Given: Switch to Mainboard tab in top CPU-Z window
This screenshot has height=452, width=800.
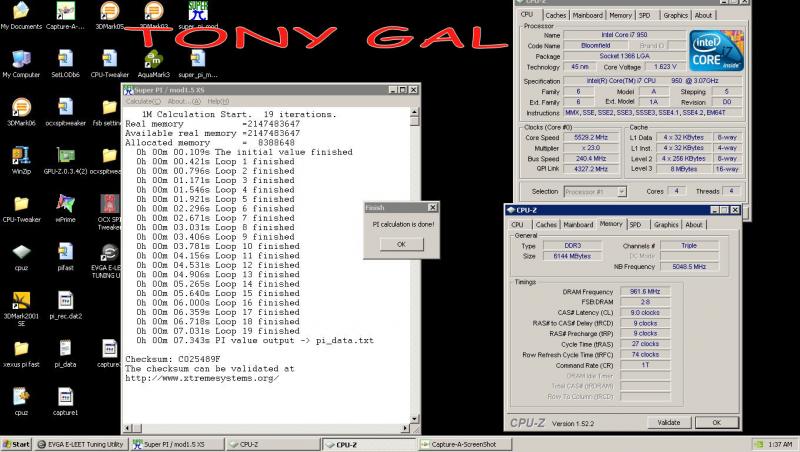Looking at the screenshot, I should [x=588, y=15].
